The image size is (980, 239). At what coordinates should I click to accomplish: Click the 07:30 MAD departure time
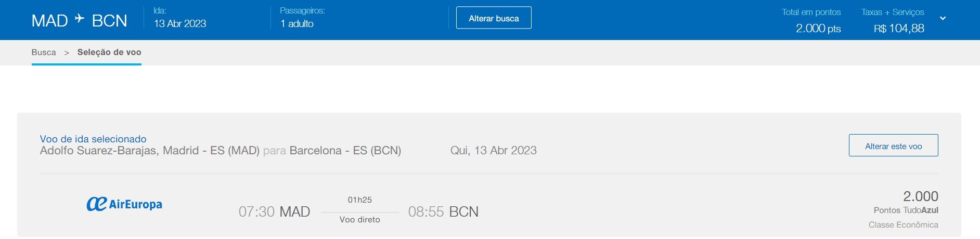click(274, 211)
